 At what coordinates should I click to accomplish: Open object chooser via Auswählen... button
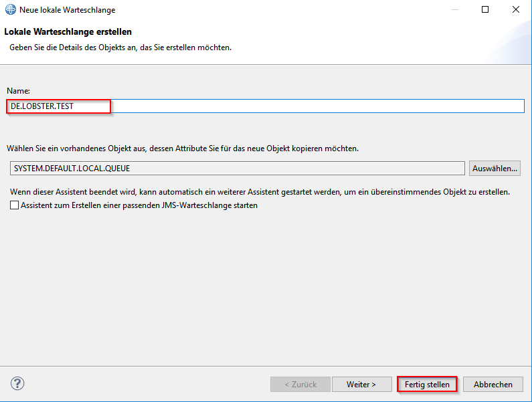pyautogui.click(x=495, y=168)
